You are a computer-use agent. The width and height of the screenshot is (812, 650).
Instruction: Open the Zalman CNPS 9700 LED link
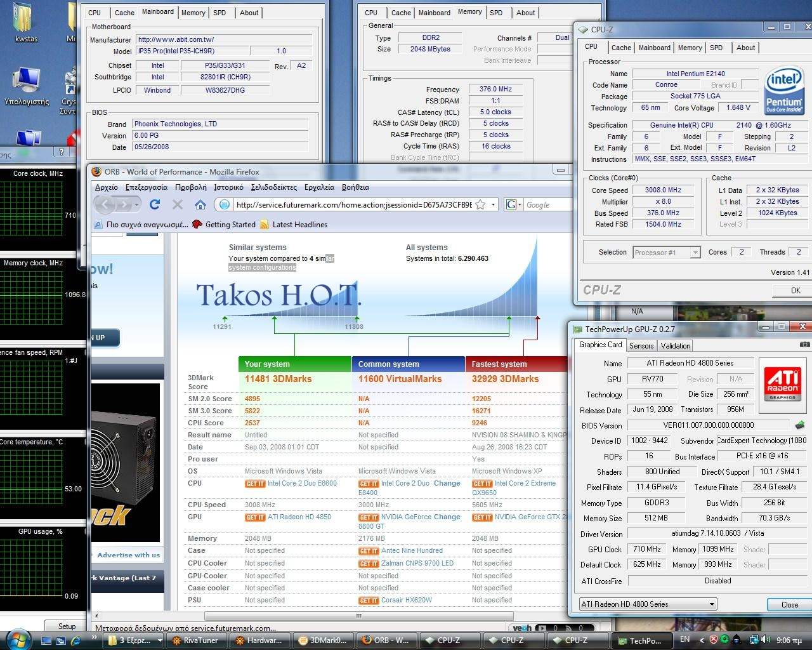pos(417,563)
